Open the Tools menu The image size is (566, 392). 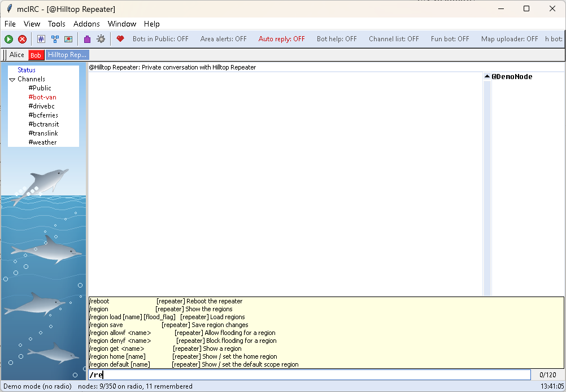coord(56,24)
